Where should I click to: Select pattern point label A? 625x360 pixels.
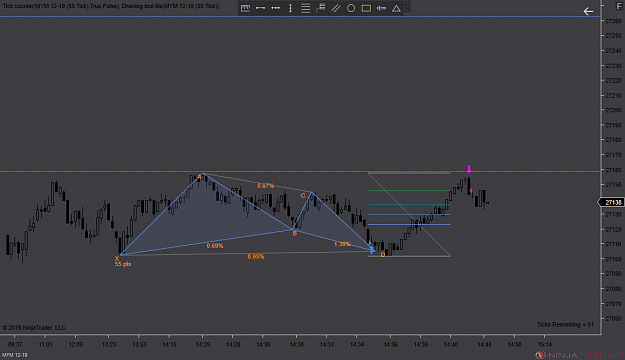[200, 177]
